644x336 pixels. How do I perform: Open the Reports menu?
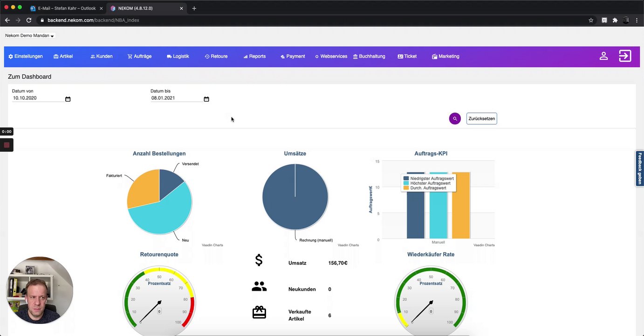pyautogui.click(x=254, y=56)
